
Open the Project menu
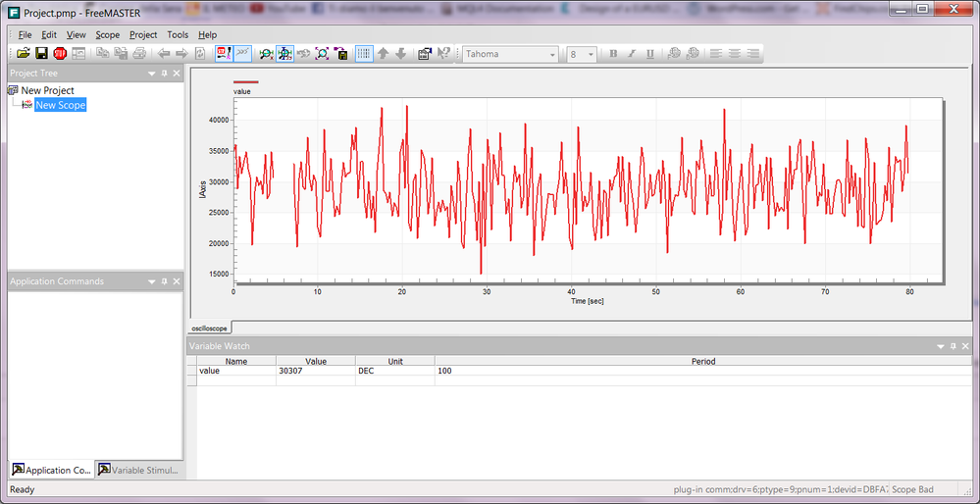coord(143,35)
